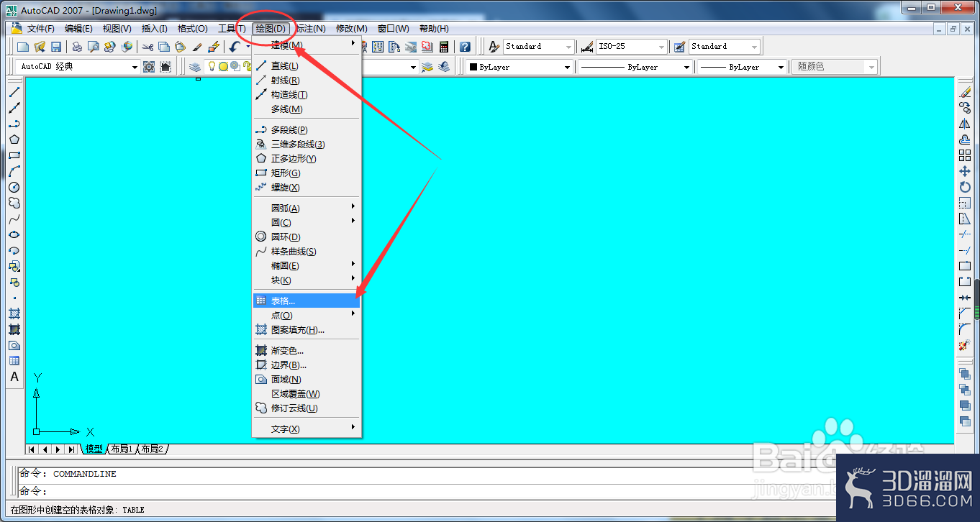The image size is (980, 522).
Task: Select the Multiline Text 'A' tool
Action: click(x=14, y=377)
